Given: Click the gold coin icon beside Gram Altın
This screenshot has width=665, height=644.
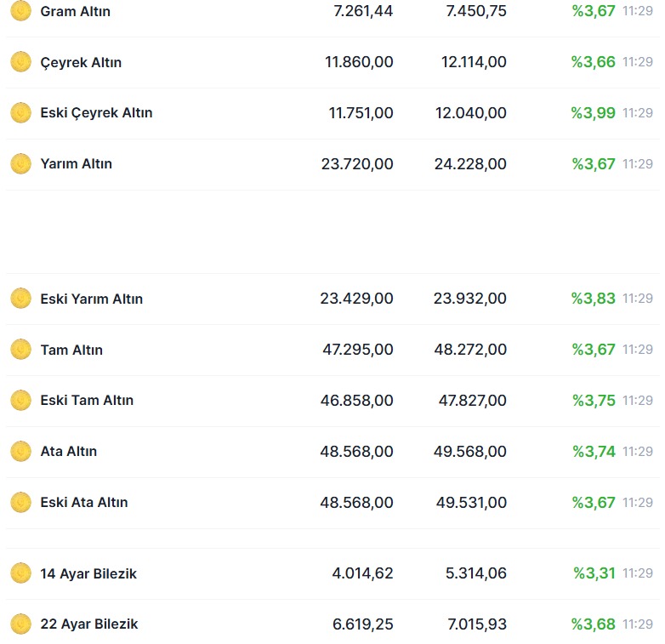Looking at the screenshot, I should click(x=20, y=12).
